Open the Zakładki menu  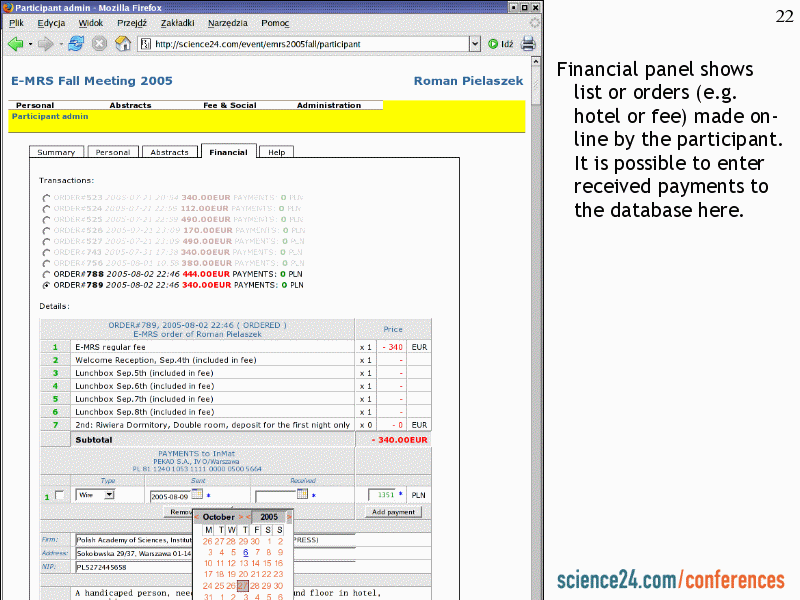click(177, 22)
